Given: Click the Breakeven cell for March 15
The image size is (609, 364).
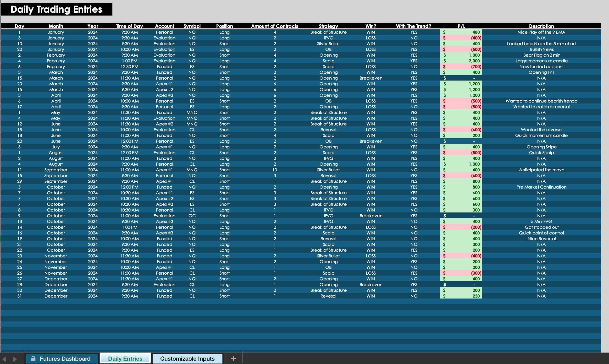Looking at the screenshot, I should (x=371, y=78).
